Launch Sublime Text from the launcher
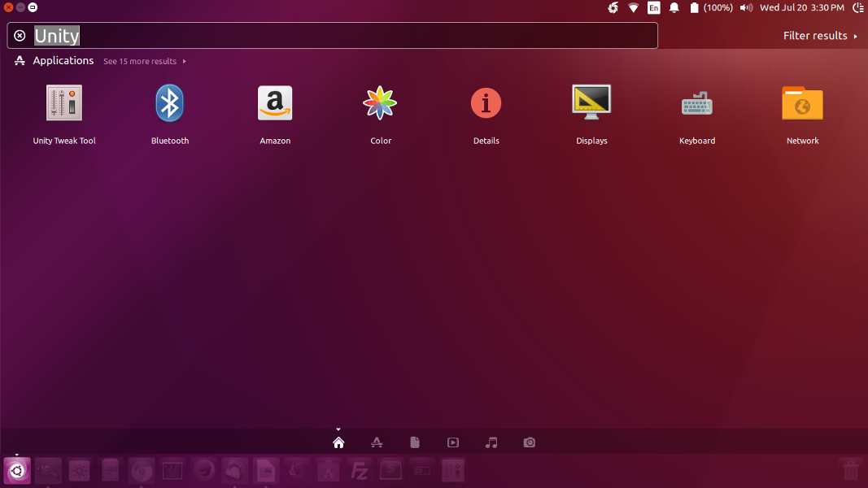This screenshot has width=868, height=488. point(390,471)
